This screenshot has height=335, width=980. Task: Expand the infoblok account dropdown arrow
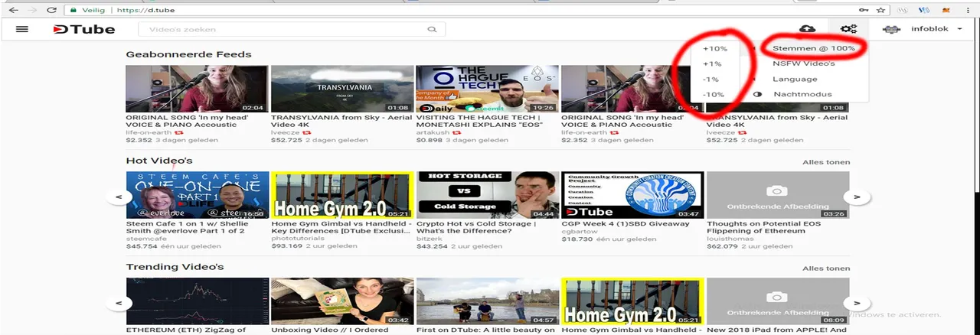point(959,29)
